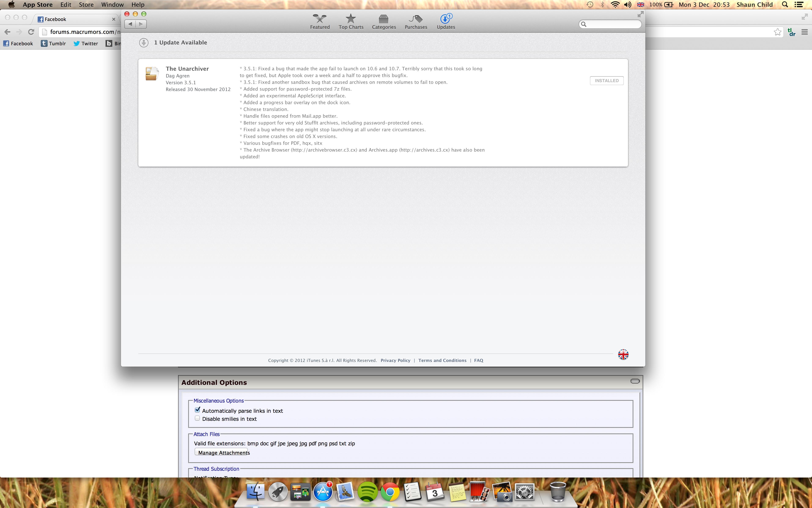812x508 pixels.
Task: Open Dag Agren developer name
Action: click(177, 76)
